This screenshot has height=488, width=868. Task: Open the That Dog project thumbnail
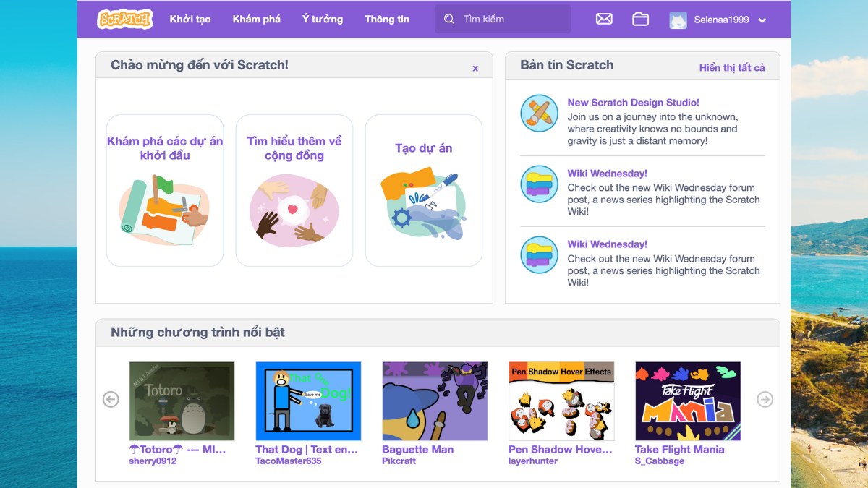(x=308, y=401)
